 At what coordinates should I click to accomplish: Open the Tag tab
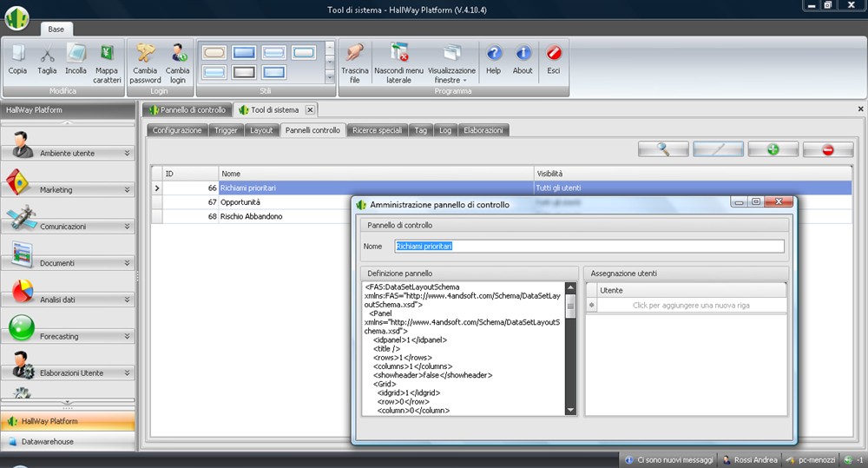pos(421,130)
